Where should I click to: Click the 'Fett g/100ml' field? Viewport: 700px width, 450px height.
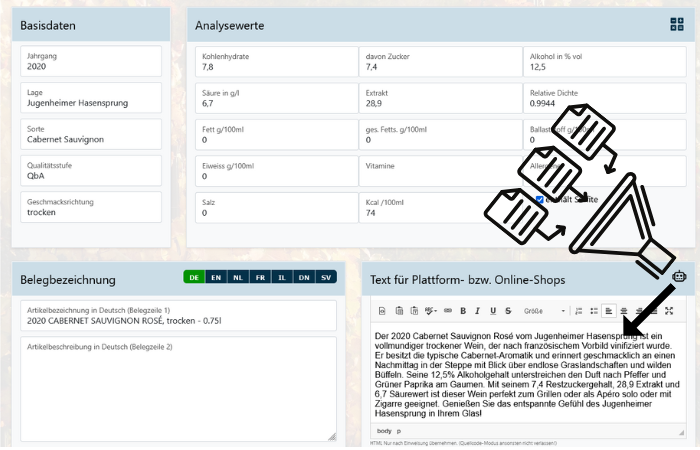(277, 135)
